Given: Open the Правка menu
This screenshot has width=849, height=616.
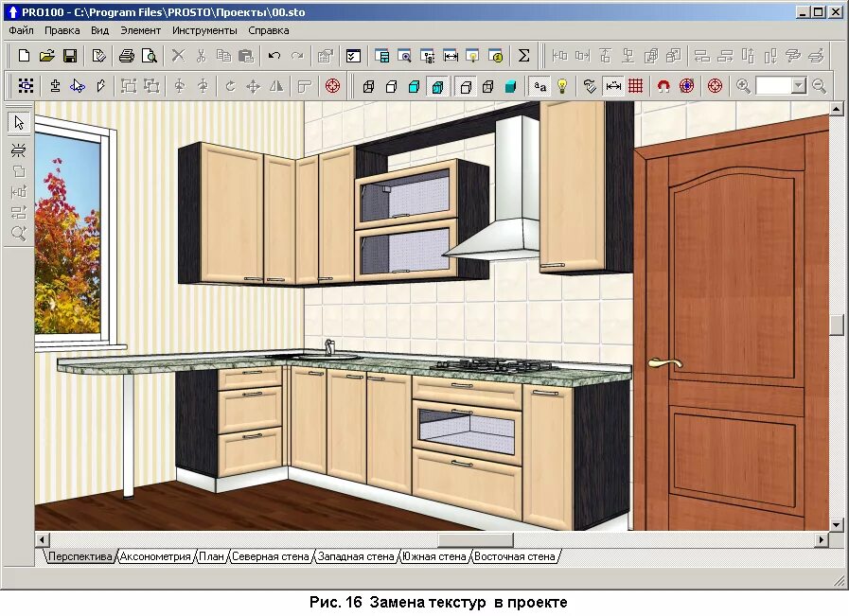Looking at the screenshot, I should [62, 30].
